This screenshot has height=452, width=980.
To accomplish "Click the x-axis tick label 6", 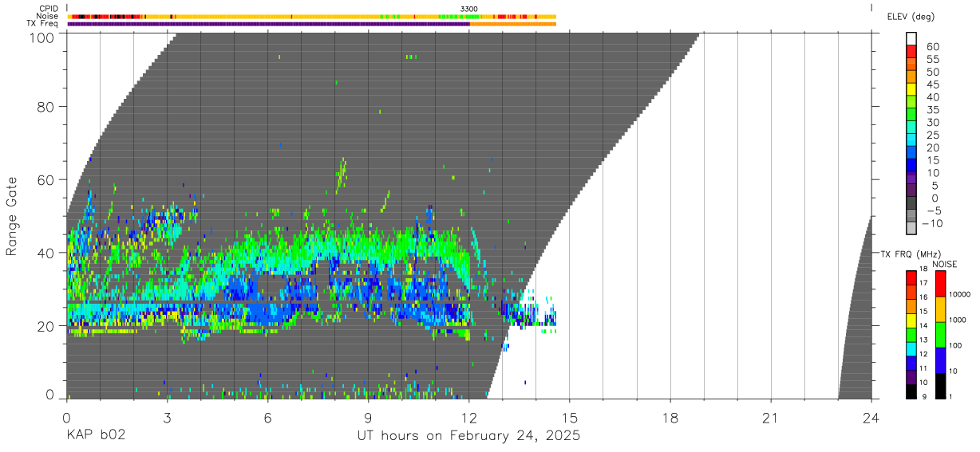I will (267, 418).
